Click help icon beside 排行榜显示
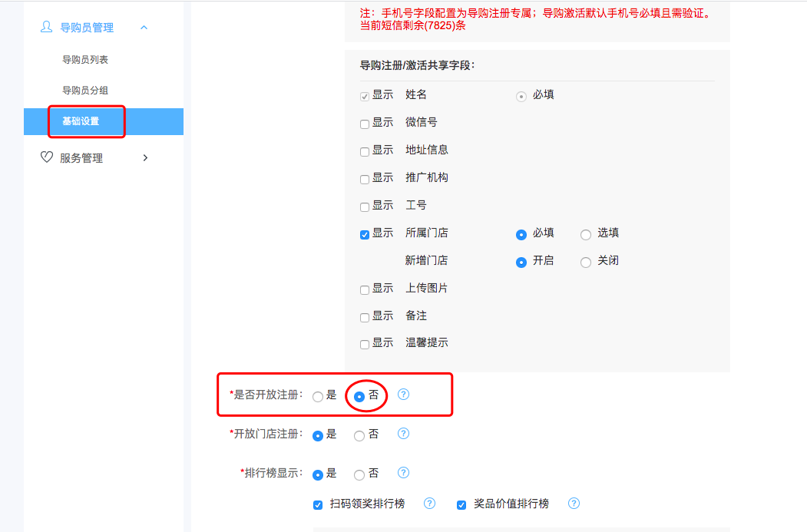807x532 pixels. [403, 473]
